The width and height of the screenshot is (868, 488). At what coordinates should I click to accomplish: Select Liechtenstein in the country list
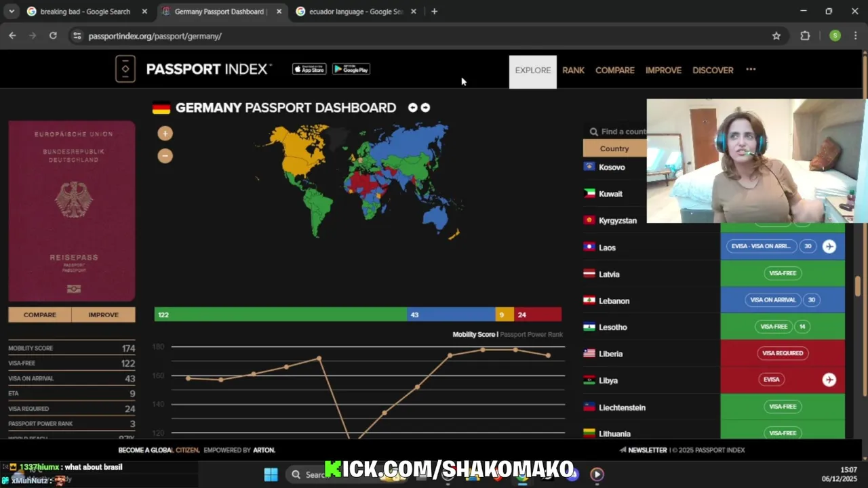pos(622,407)
